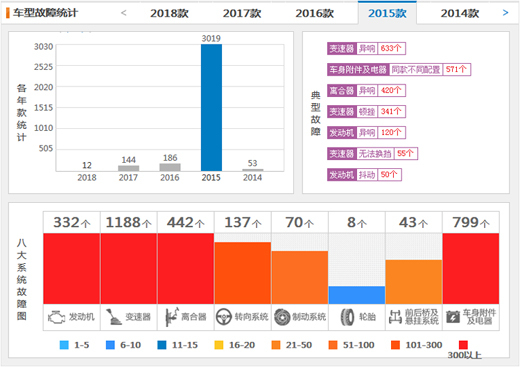
Task: Click the orange 悬挂系统 43个 column
Action: click(414, 282)
